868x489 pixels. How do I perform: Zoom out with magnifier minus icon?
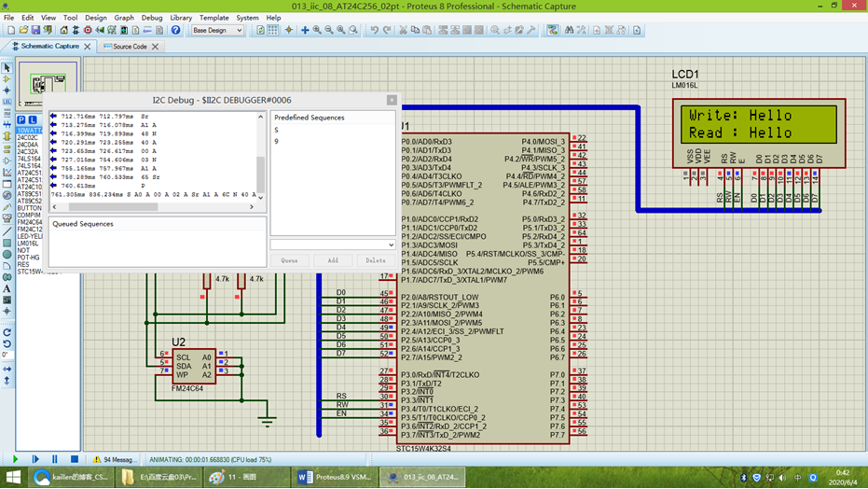coord(329,31)
